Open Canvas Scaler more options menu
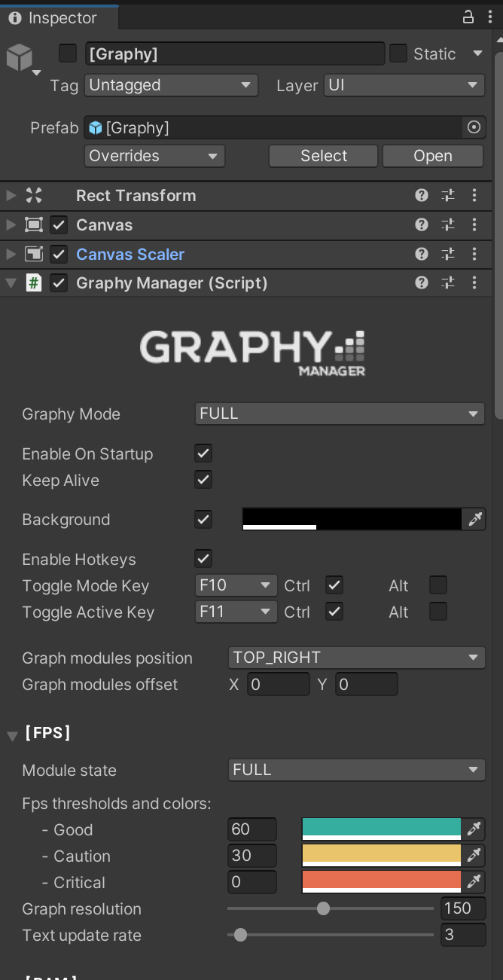 474,254
